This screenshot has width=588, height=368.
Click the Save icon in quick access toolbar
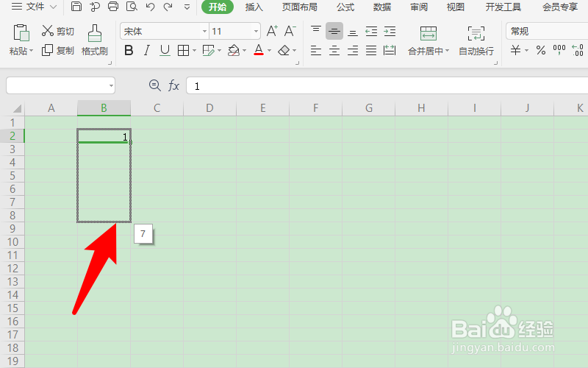tap(76, 7)
